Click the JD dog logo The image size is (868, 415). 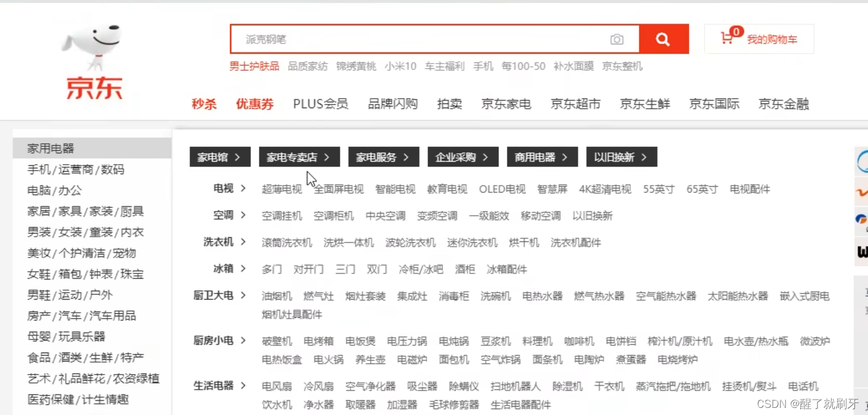coord(93,61)
